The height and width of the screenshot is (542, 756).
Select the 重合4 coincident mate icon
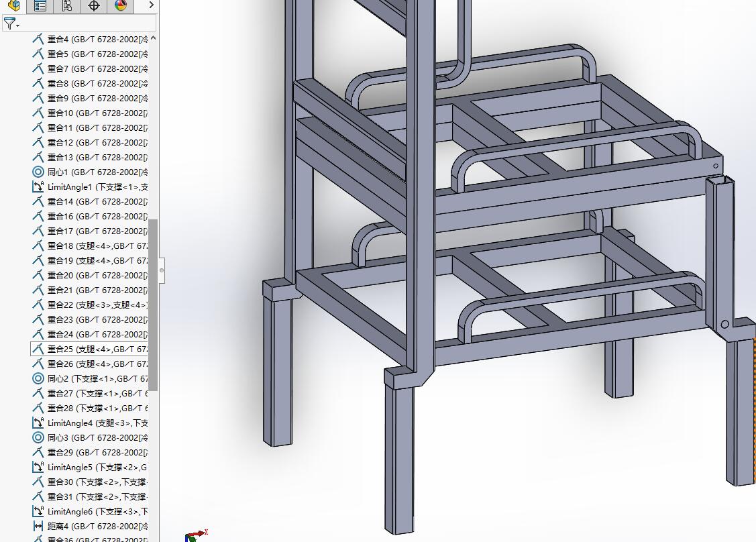click(38, 39)
